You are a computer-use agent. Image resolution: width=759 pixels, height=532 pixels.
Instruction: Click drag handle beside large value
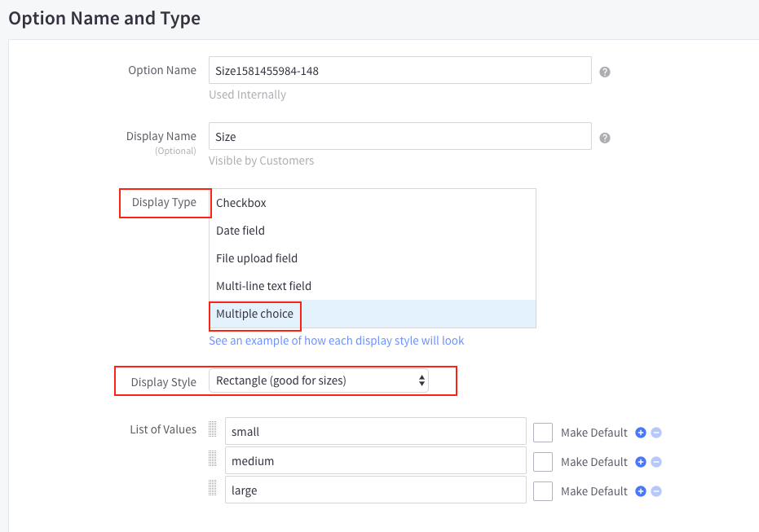[213, 488]
